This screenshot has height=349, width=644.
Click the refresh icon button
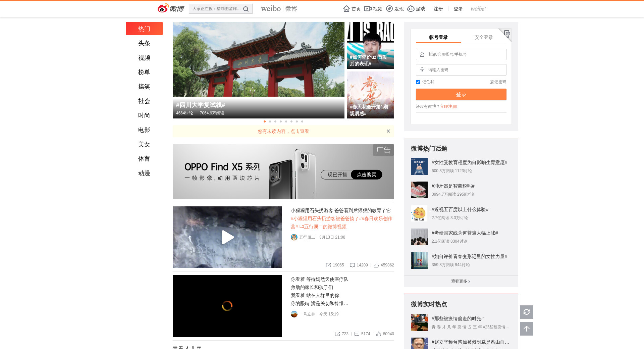pyautogui.click(x=526, y=312)
